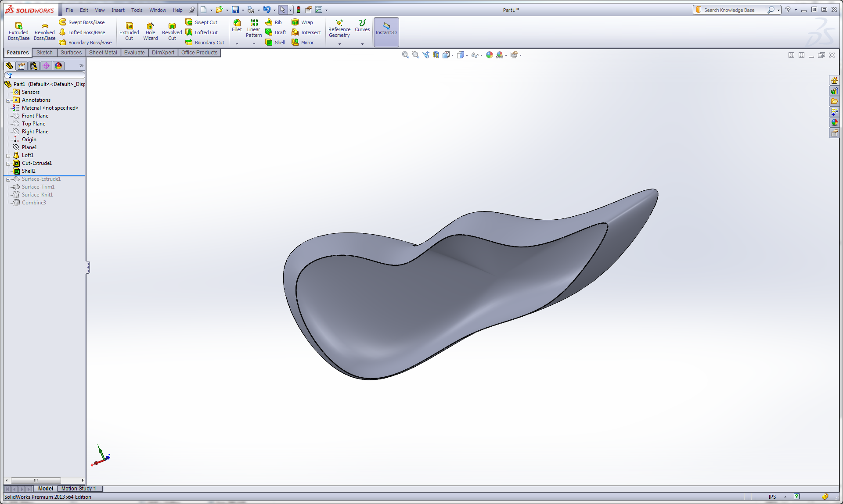
Task: Click the Zoom to Fit icon
Action: [405, 55]
